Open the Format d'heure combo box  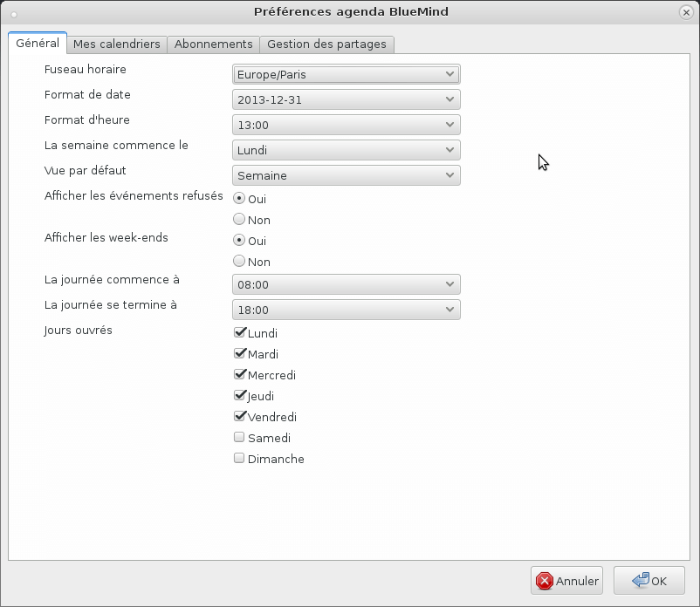(x=346, y=125)
